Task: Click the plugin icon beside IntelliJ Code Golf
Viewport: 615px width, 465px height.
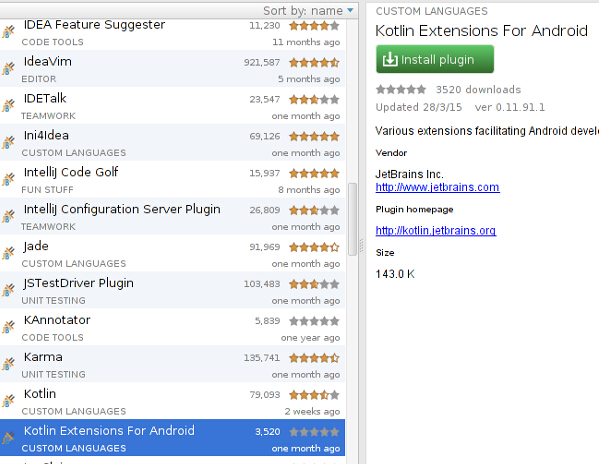Action: coord(8,179)
